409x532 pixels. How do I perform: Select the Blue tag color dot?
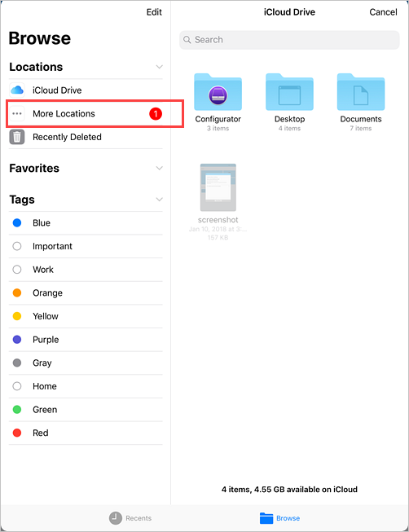tap(17, 223)
